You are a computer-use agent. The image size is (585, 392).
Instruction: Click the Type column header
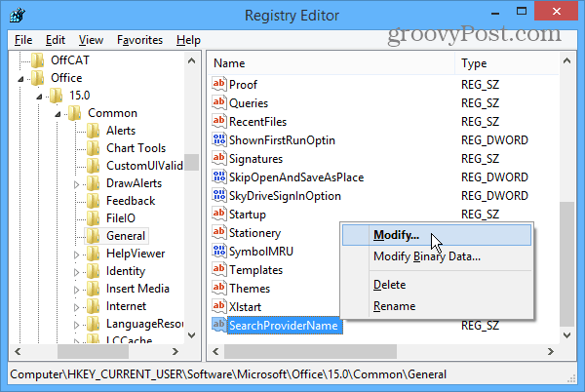[507, 63]
